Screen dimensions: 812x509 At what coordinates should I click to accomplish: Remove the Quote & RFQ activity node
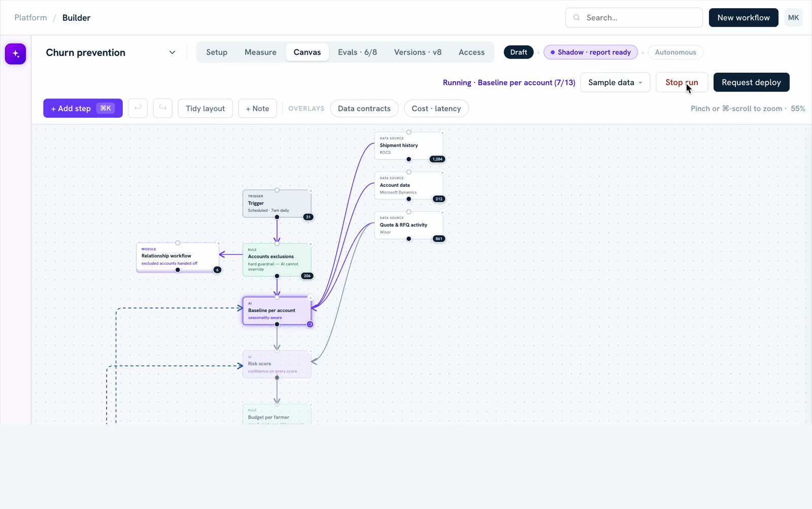pos(442,212)
